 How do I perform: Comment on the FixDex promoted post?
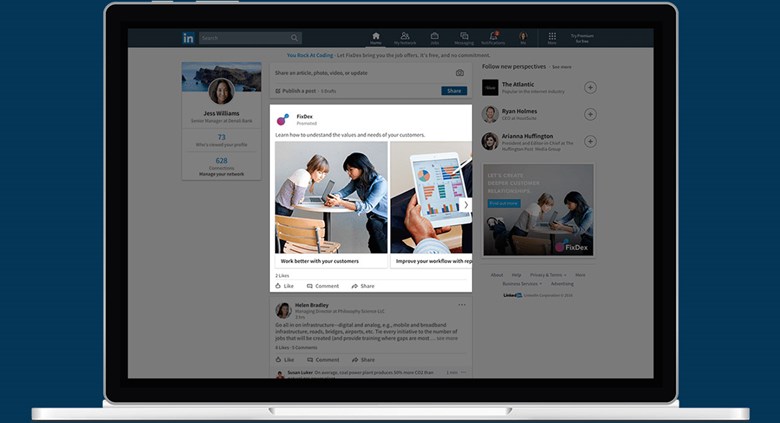click(x=323, y=286)
